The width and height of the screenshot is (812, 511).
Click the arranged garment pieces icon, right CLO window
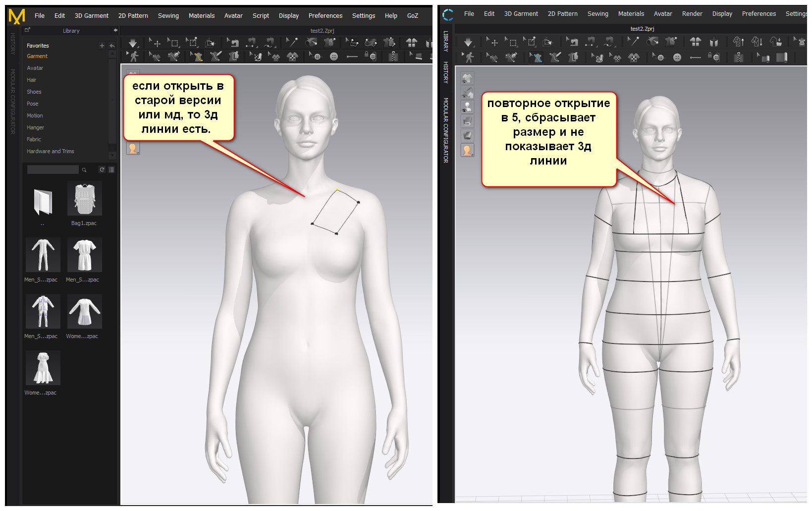click(x=696, y=42)
